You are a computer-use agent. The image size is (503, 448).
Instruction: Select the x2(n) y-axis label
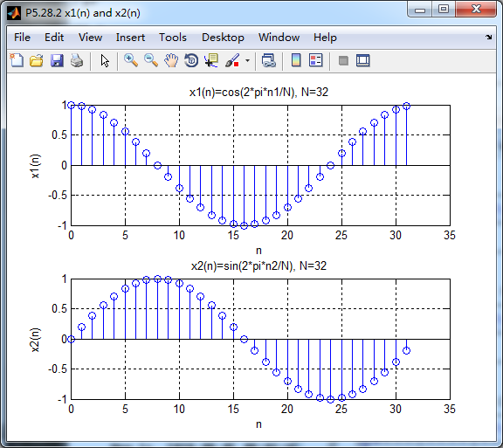pos(35,340)
